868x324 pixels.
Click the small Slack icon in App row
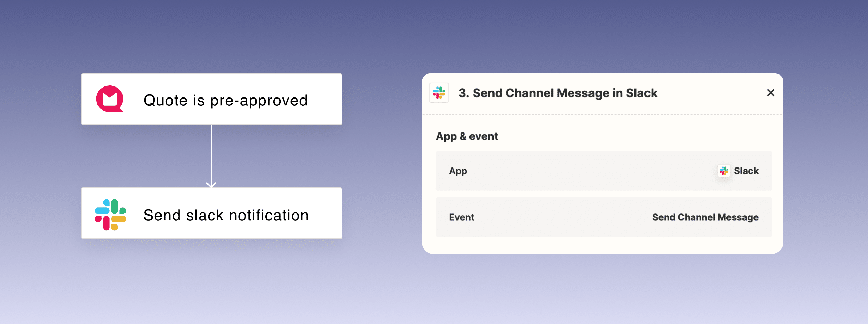[x=724, y=171]
